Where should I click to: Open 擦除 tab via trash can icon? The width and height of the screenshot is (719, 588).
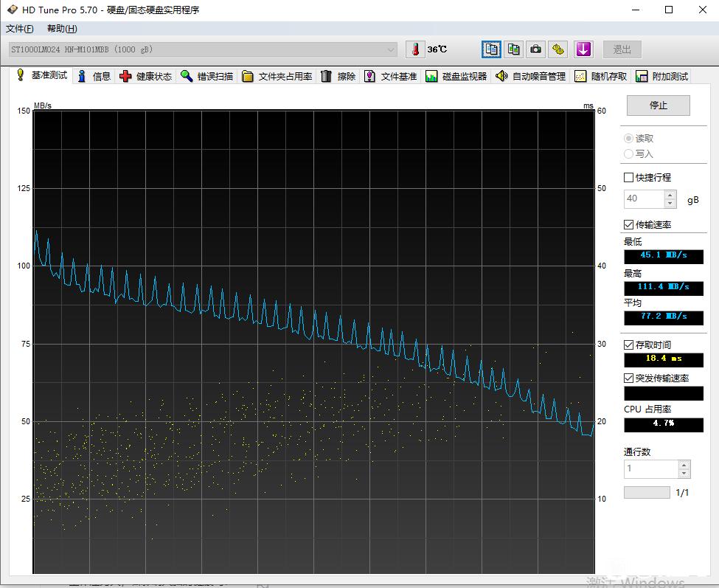326,76
